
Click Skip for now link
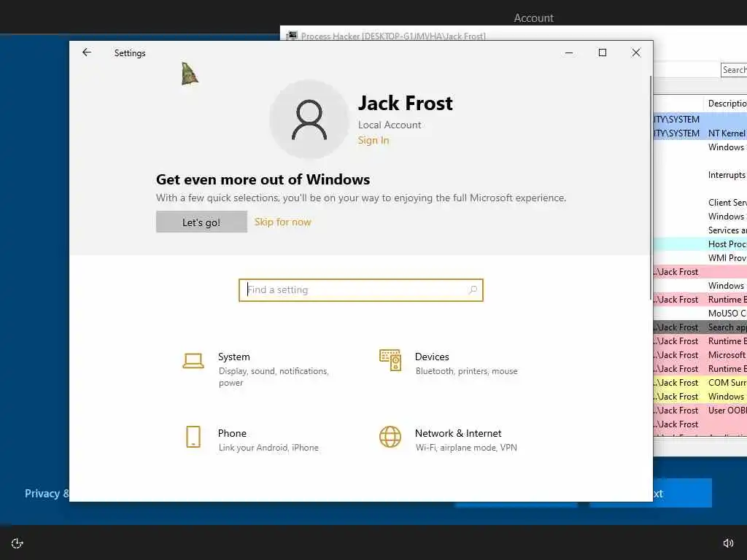pyautogui.click(x=282, y=222)
